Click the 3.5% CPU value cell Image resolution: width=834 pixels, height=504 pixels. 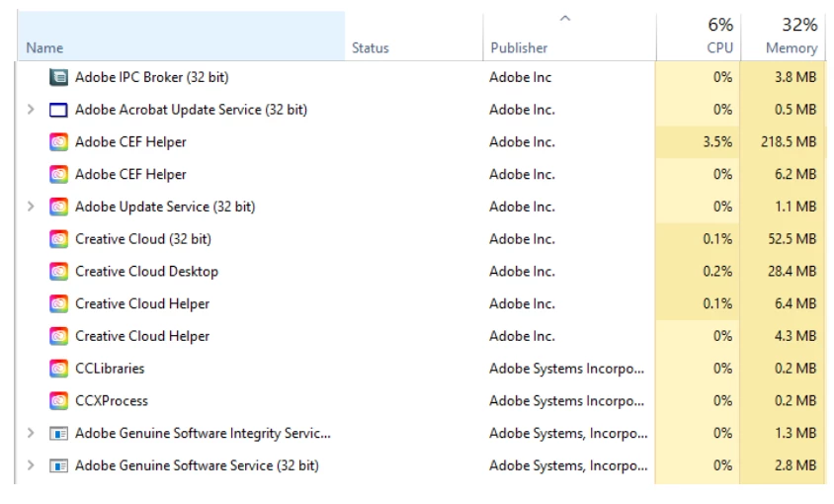pos(698,142)
